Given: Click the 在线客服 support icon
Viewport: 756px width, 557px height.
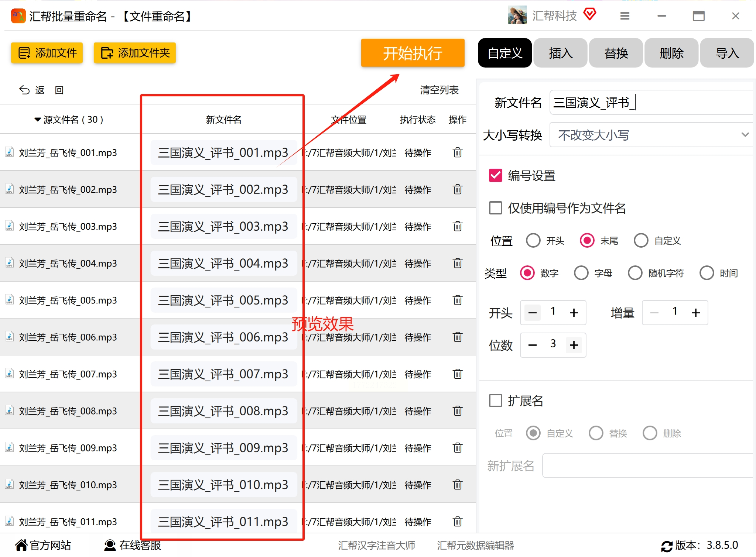Looking at the screenshot, I should tap(110, 545).
